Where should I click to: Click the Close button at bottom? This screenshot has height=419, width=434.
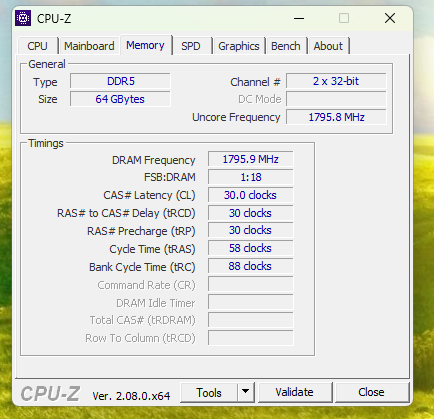point(371,392)
